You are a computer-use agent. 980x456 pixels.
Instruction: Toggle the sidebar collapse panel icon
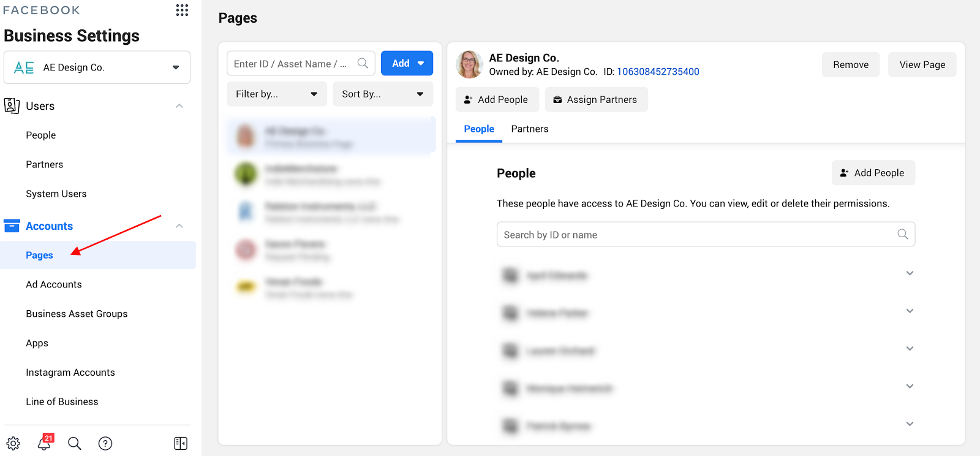181,443
